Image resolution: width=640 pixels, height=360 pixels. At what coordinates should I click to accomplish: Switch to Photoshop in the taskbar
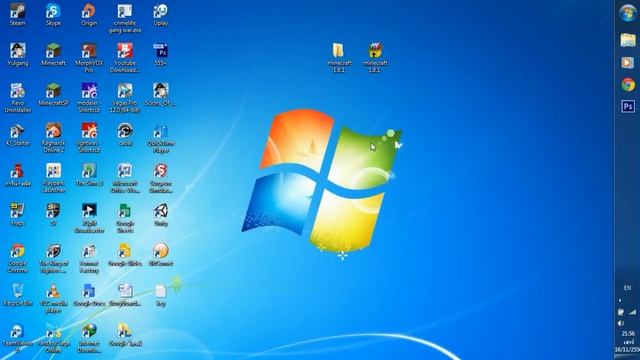[x=628, y=107]
